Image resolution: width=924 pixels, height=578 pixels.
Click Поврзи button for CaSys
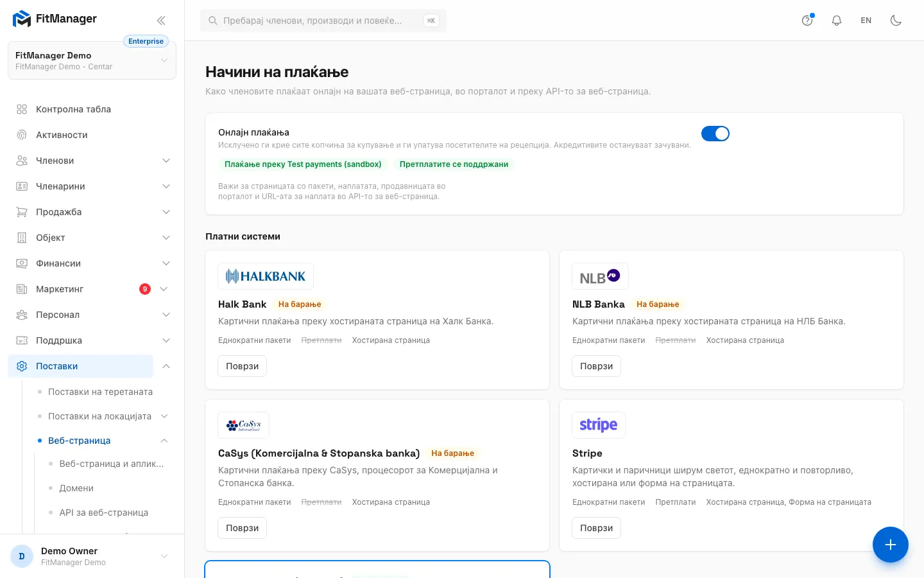pos(242,528)
